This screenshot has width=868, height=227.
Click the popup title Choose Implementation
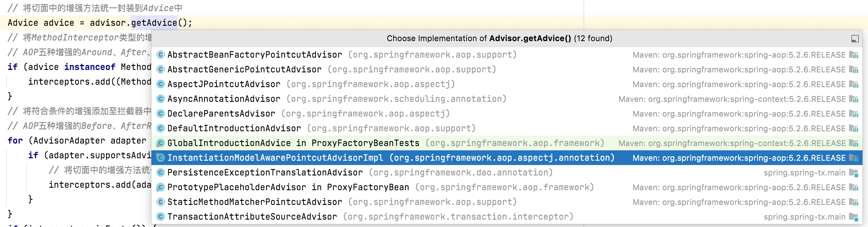pos(499,38)
